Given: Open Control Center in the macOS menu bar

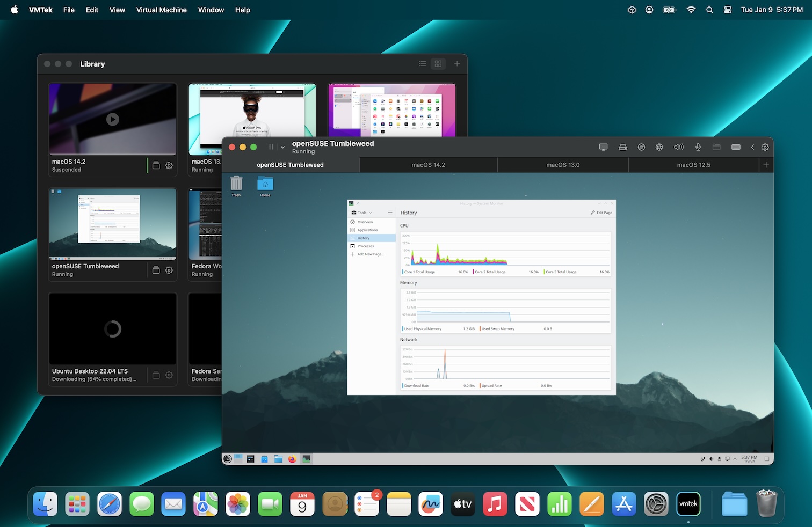Looking at the screenshot, I should pos(728,10).
